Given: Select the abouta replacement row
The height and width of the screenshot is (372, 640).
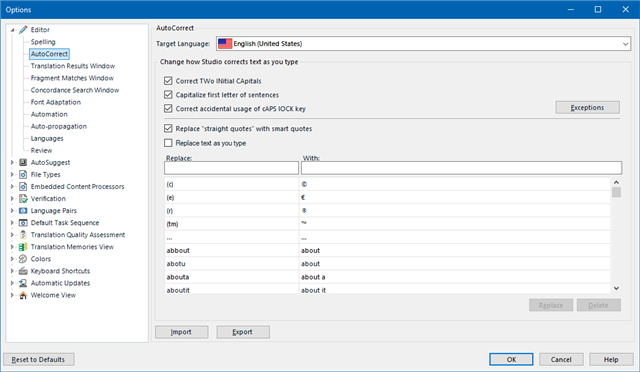Looking at the screenshot, I should (387, 277).
